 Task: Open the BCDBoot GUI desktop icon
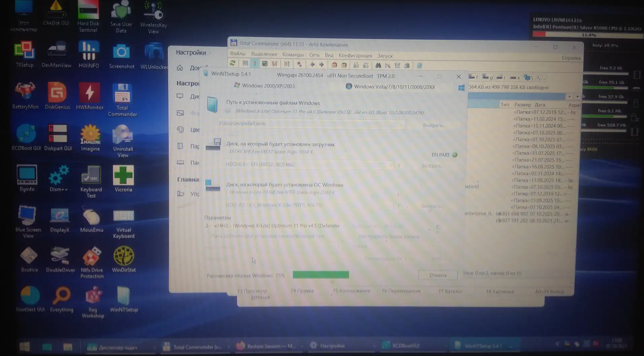(x=26, y=137)
